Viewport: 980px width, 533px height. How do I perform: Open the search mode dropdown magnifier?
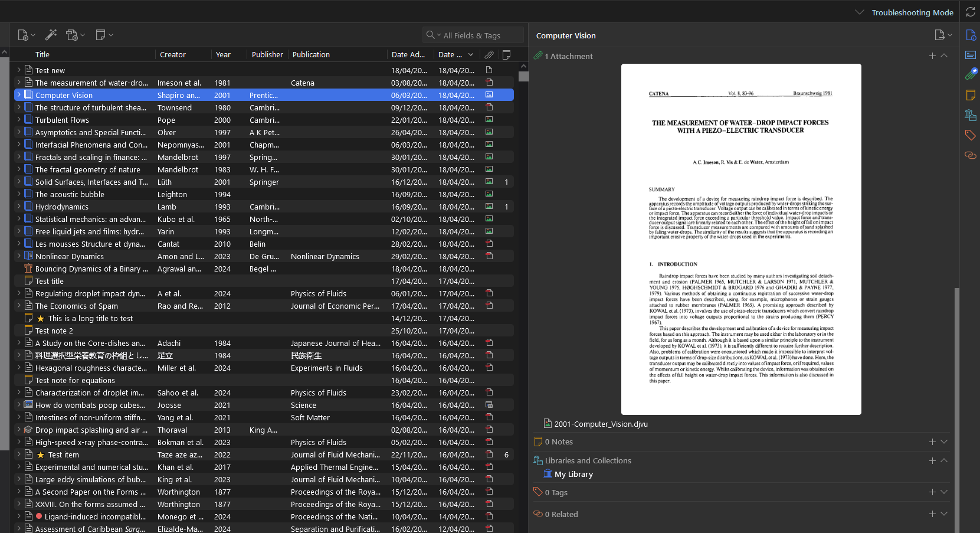[x=434, y=35]
